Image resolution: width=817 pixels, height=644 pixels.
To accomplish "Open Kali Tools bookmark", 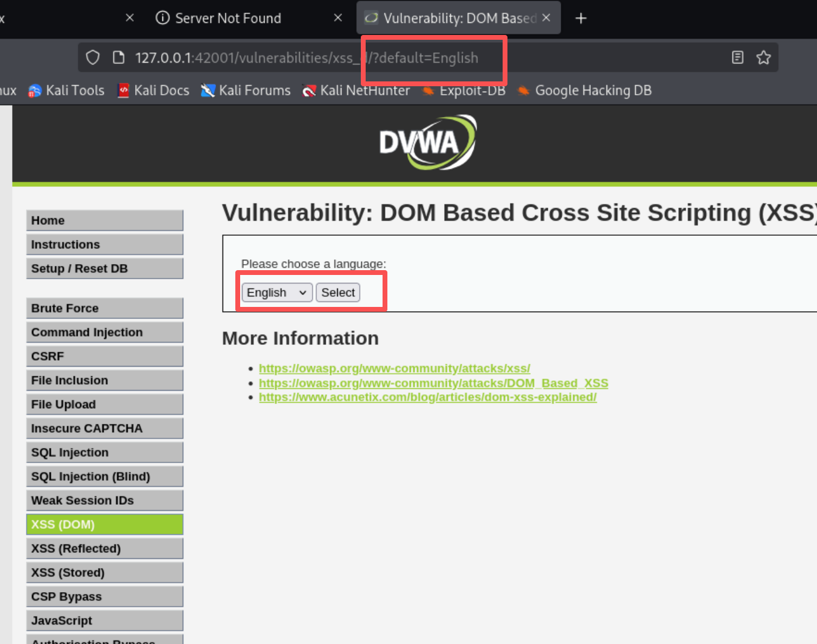I will pos(67,90).
